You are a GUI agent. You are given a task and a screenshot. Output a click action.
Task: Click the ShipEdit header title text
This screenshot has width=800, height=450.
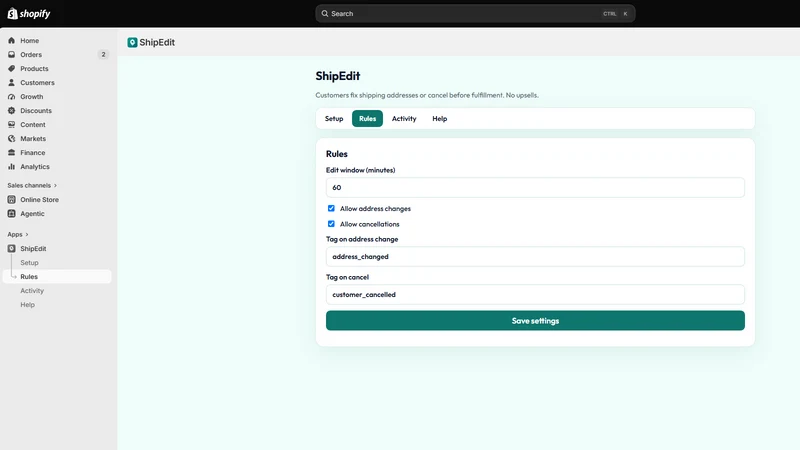click(157, 42)
